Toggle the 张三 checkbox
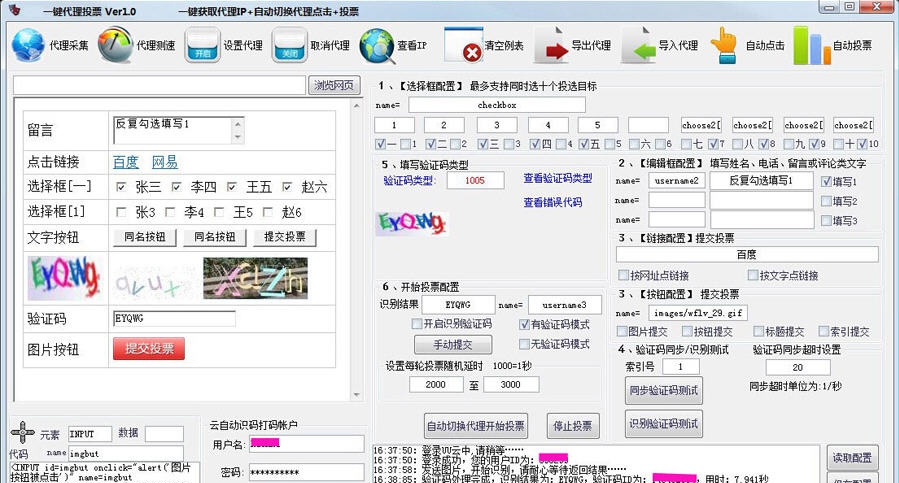The image size is (899, 483). 121,187
